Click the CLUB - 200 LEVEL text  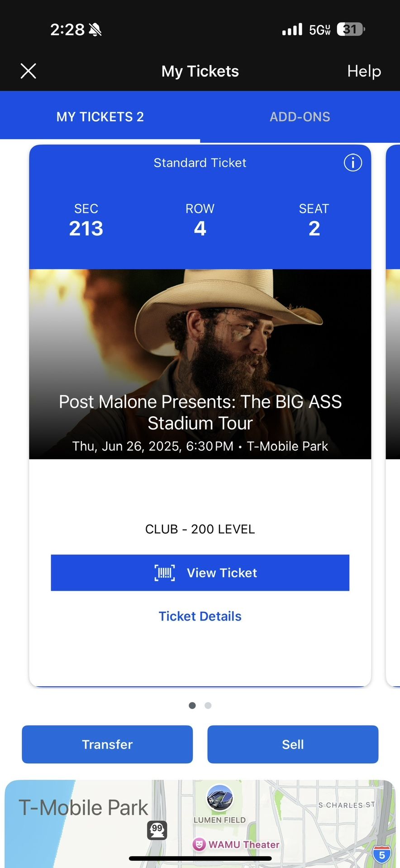click(200, 529)
